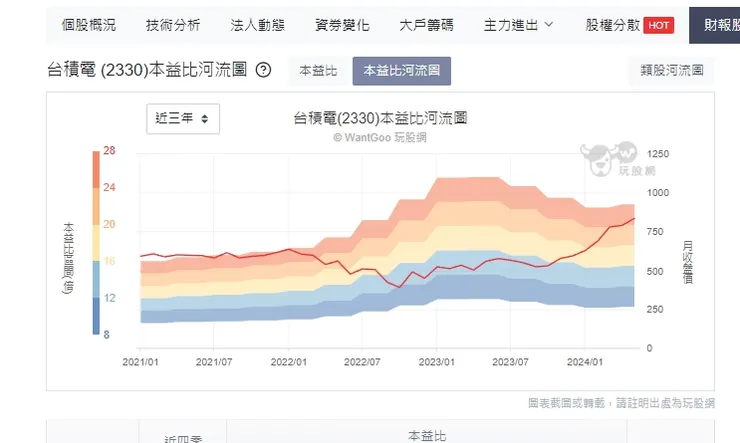
Task: Click the 16 PE legend label
Action: coord(109,261)
